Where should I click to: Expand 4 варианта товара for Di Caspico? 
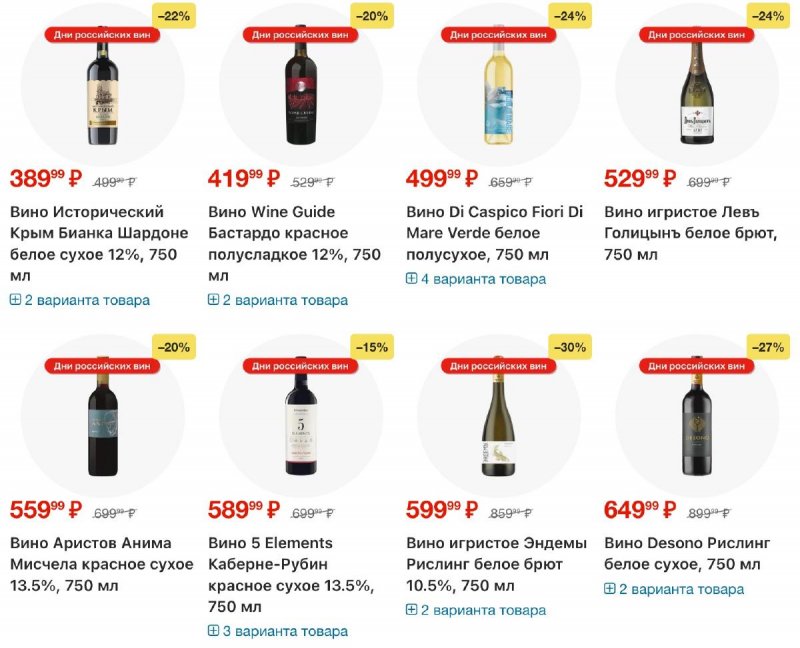pos(483,279)
